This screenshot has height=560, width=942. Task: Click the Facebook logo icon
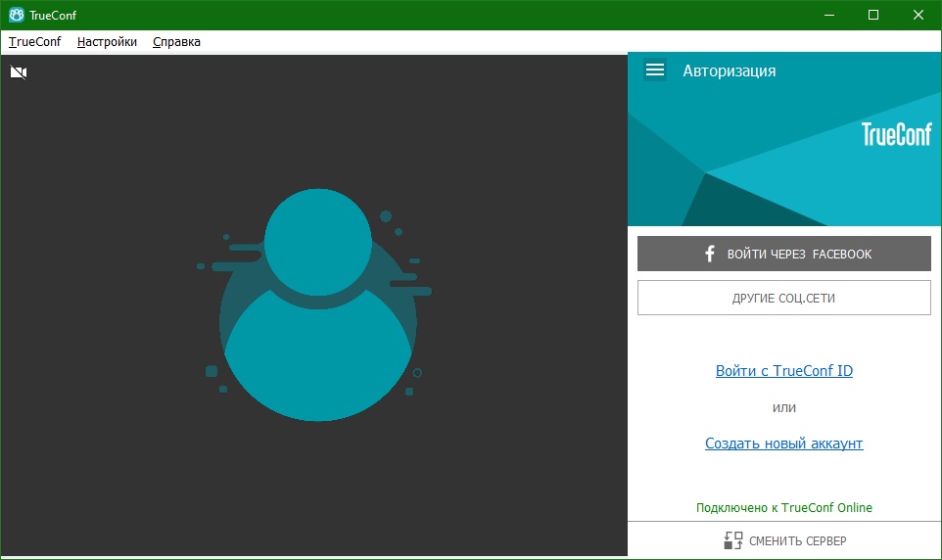pyautogui.click(x=710, y=254)
